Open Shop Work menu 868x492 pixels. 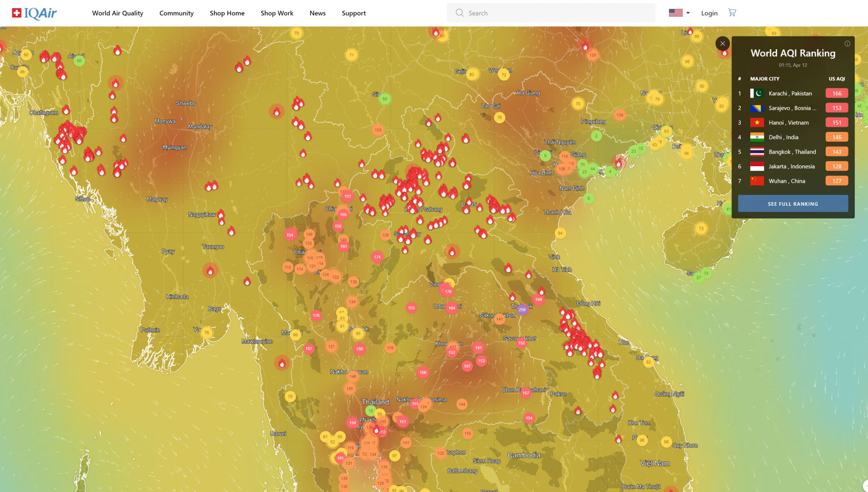click(x=277, y=13)
